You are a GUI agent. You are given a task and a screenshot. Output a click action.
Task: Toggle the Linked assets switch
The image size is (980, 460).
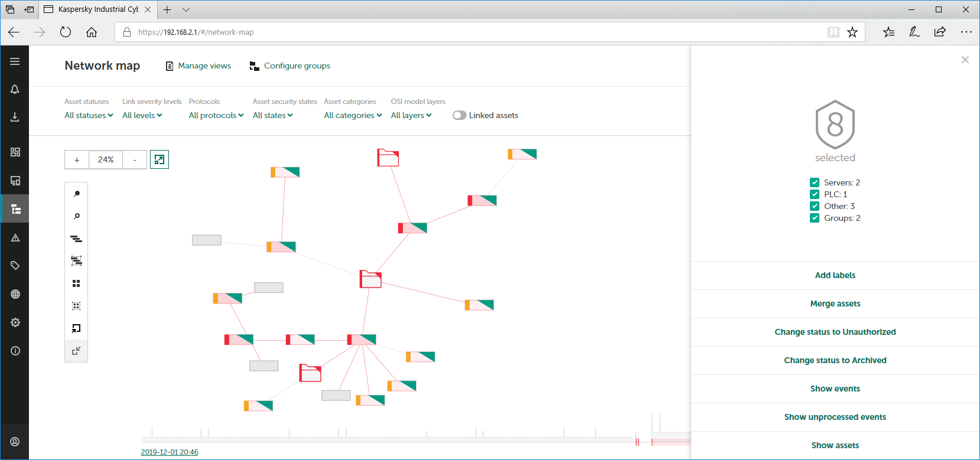click(460, 115)
